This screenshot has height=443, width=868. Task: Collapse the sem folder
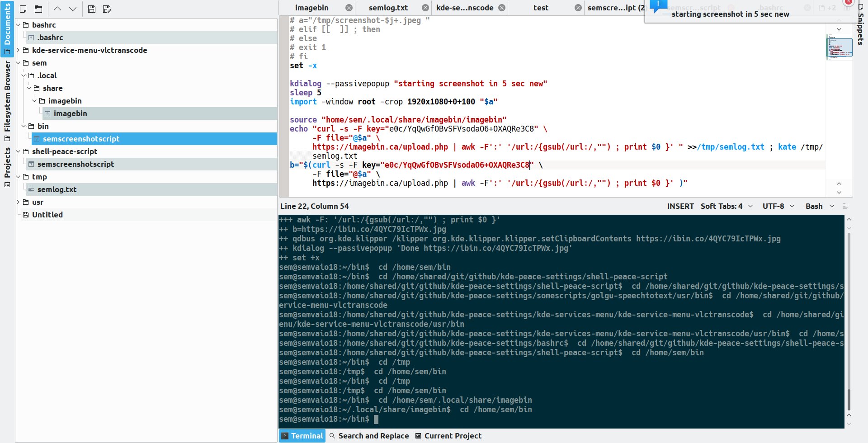19,63
